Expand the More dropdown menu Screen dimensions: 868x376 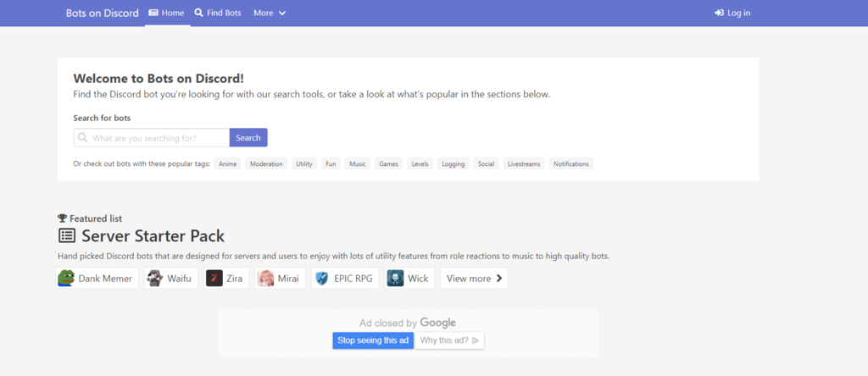pos(269,13)
